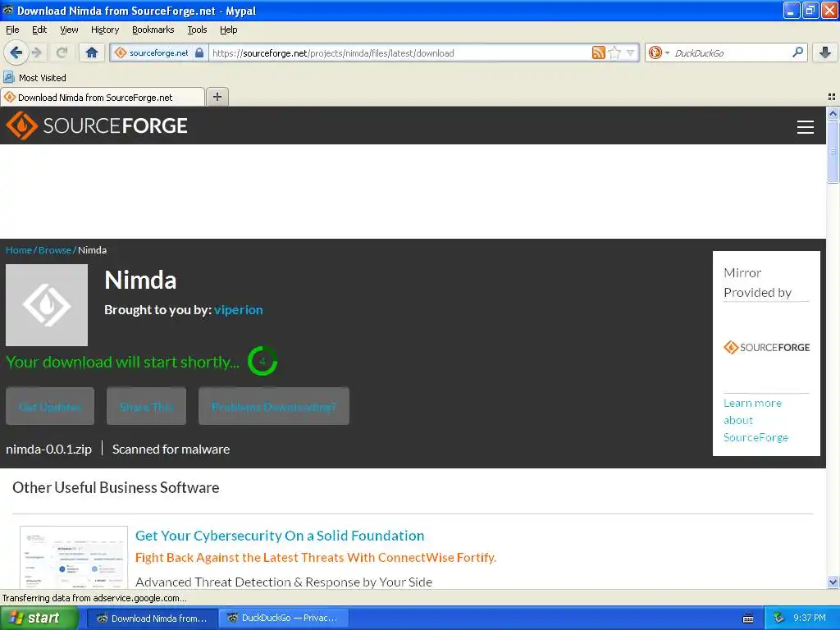This screenshot has height=630, width=840.
Task: Open the URL history dropdown arrow
Action: click(630, 52)
